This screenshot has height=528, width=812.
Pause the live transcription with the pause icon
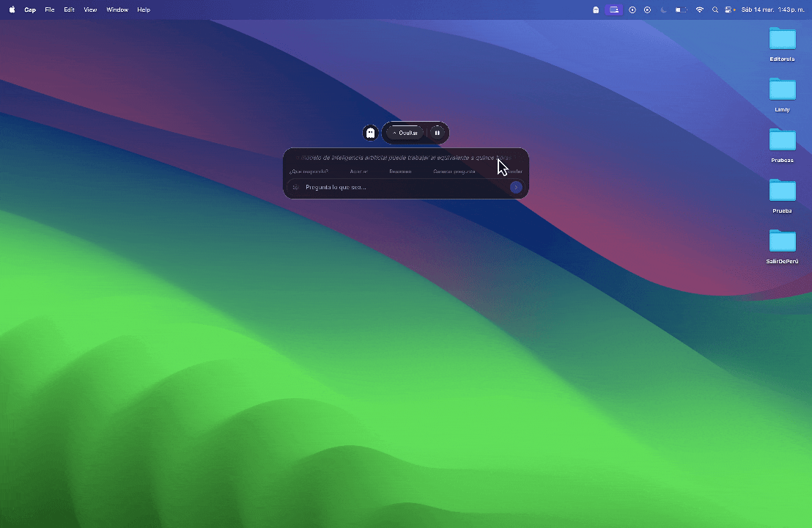click(438, 133)
